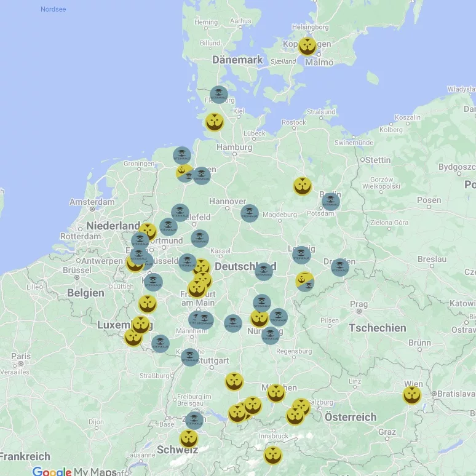This screenshot has height=476, width=476.
Task: Select the yellow owl marker over München
Action: click(x=276, y=393)
